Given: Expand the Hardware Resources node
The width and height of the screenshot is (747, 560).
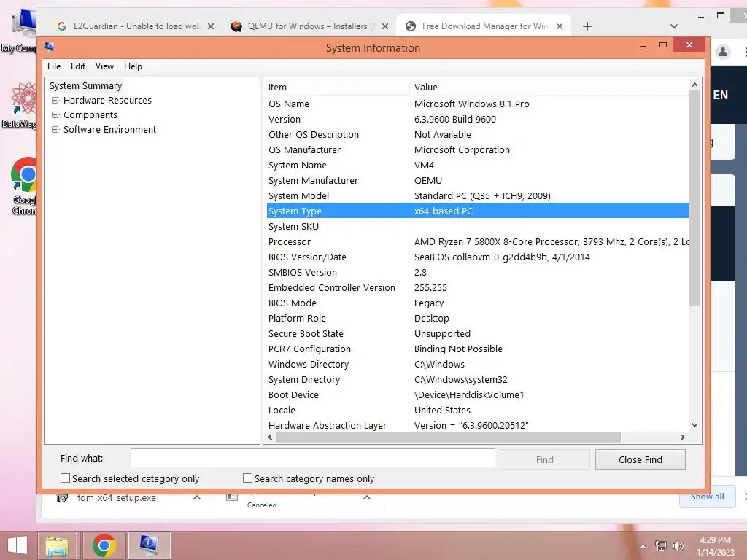Looking at the screenshot, I should coord(55,101).
